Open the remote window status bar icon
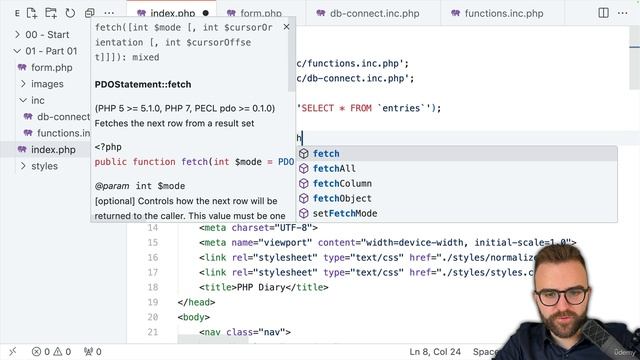The width and height of the screenshot is (640, 360). pos(13,351)
